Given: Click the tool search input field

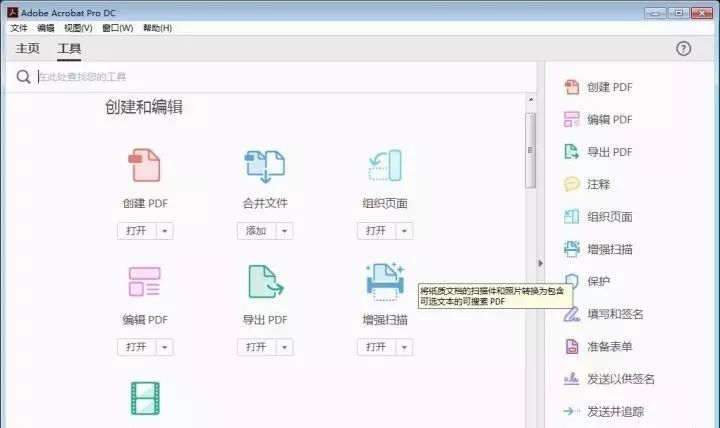Looking at the screenshot, I should point(285,77).
